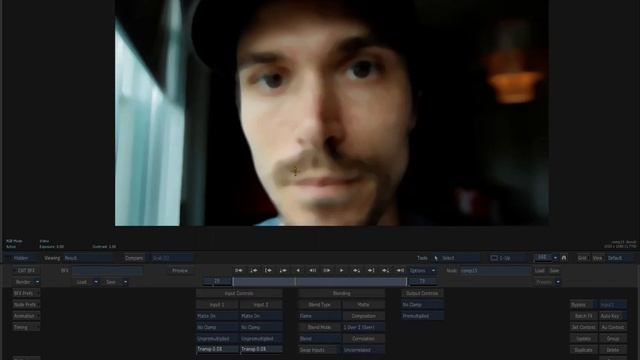Open the playback Options dropdown

[422, 271]
